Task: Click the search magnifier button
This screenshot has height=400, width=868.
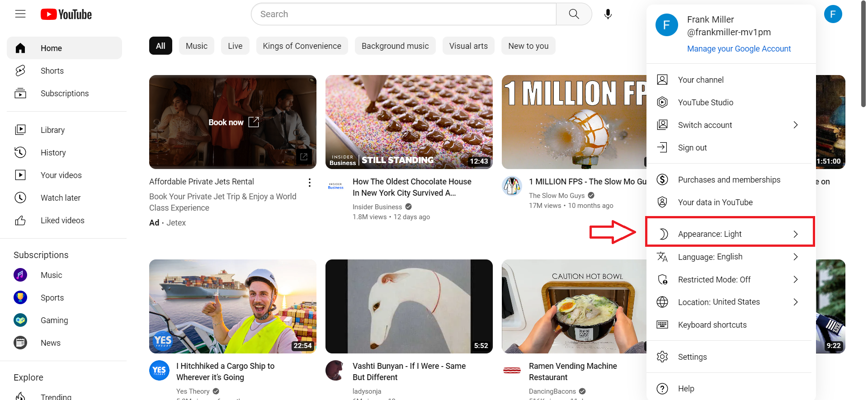Action: coord(574,14)
